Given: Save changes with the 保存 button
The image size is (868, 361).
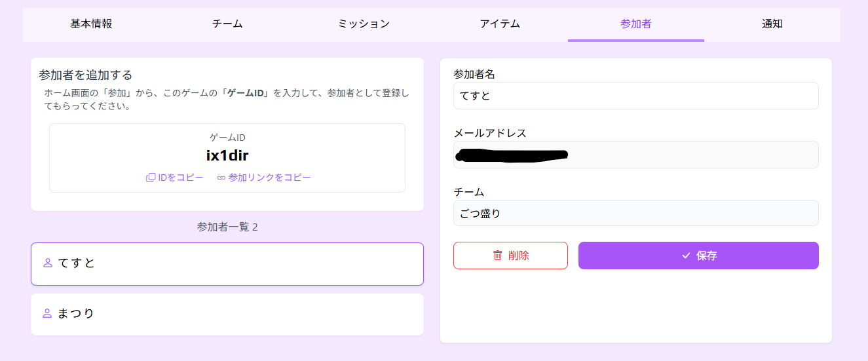Looking at the screenshot, I should pos(698,256).
